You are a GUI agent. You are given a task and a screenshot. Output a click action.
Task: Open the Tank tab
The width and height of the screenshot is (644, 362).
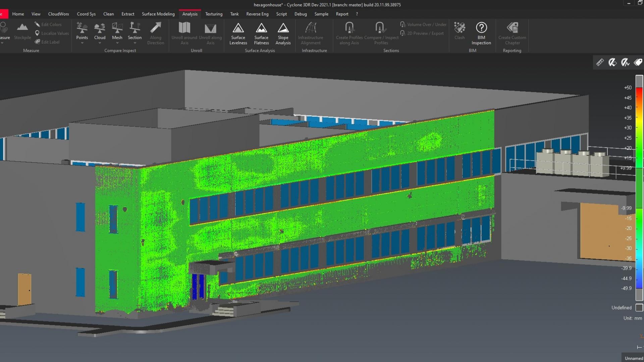[234, 14]
